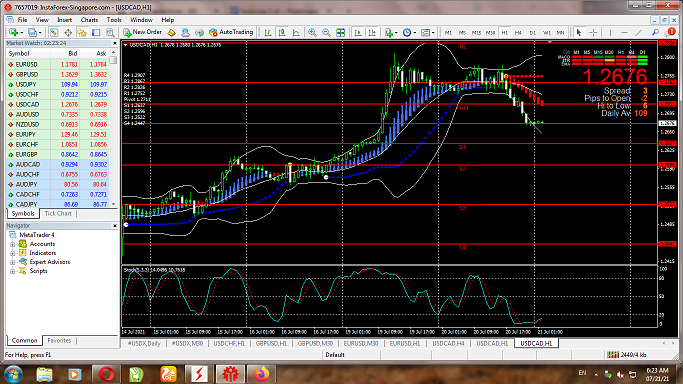The height and width of the screenshot is (384, 683).
Task: Switch chart to line chart icon
Action: point(296,32)
